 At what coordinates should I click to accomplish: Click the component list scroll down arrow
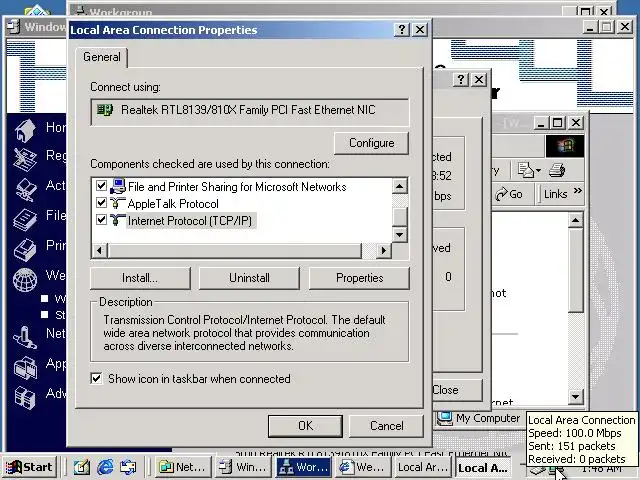click(x=400, y=234)
